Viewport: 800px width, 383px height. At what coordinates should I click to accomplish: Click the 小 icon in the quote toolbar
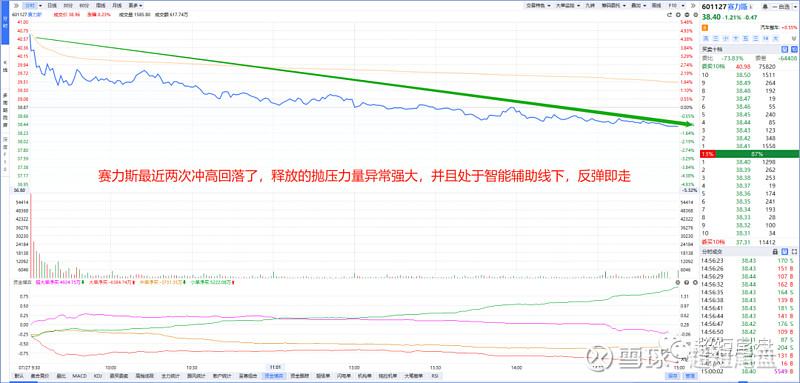[x=725, y=39]
